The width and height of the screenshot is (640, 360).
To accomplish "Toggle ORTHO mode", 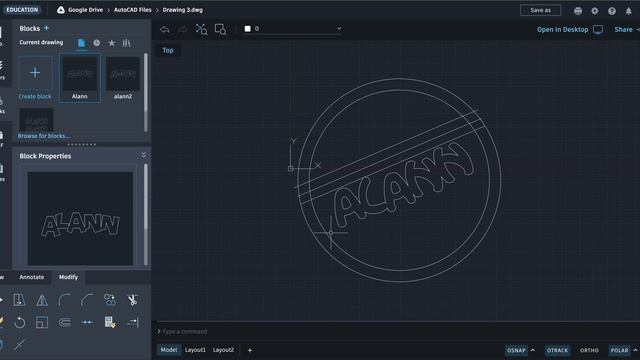I will tap(589, 350).
